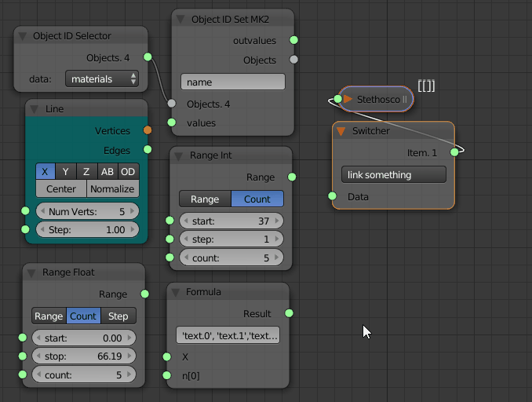Click the name field in Object ID Set
The image size is (532, 402).
coord(233,82)
